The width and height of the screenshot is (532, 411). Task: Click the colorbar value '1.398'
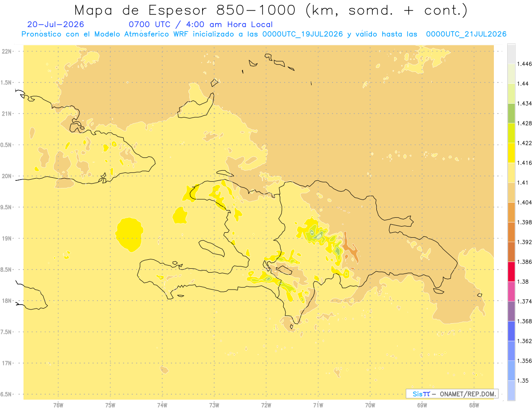point(524,222)
